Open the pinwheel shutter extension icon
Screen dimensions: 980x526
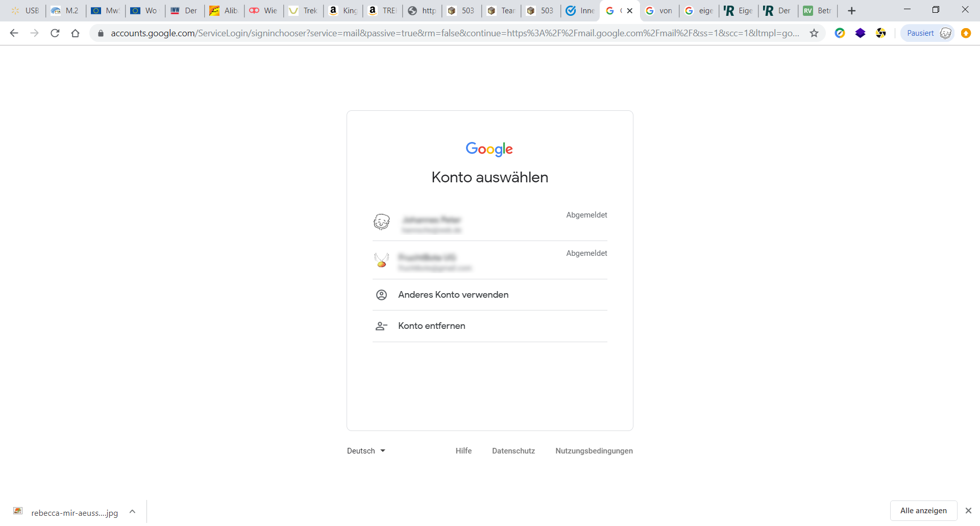point(881,33)
